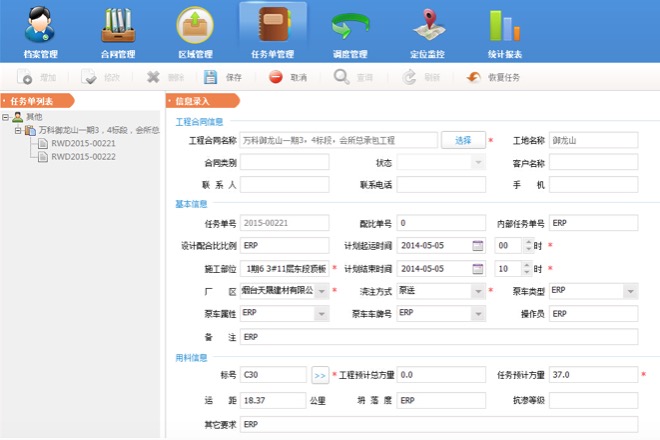Click the 手机 input field

pyautogui.click(x=593, y=184)
